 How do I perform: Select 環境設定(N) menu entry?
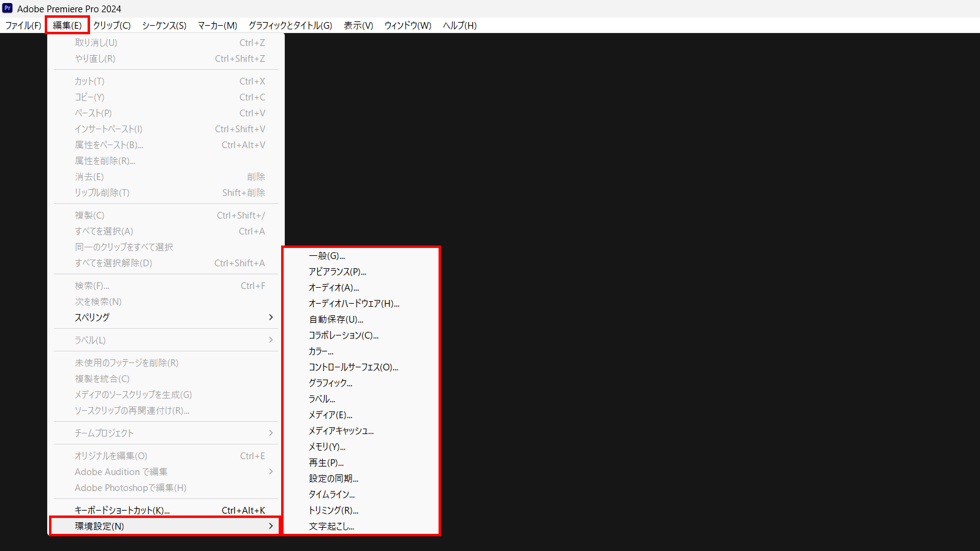point(165,526)
